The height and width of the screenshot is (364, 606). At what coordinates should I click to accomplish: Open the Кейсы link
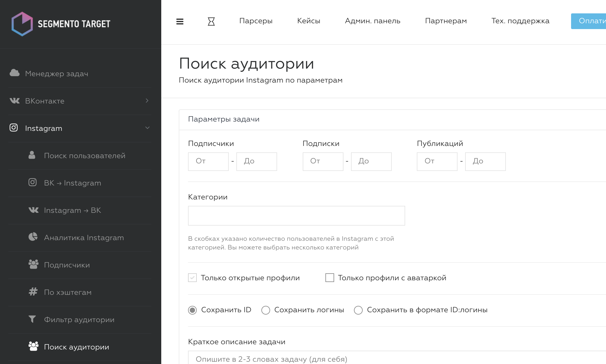[309, 21]
